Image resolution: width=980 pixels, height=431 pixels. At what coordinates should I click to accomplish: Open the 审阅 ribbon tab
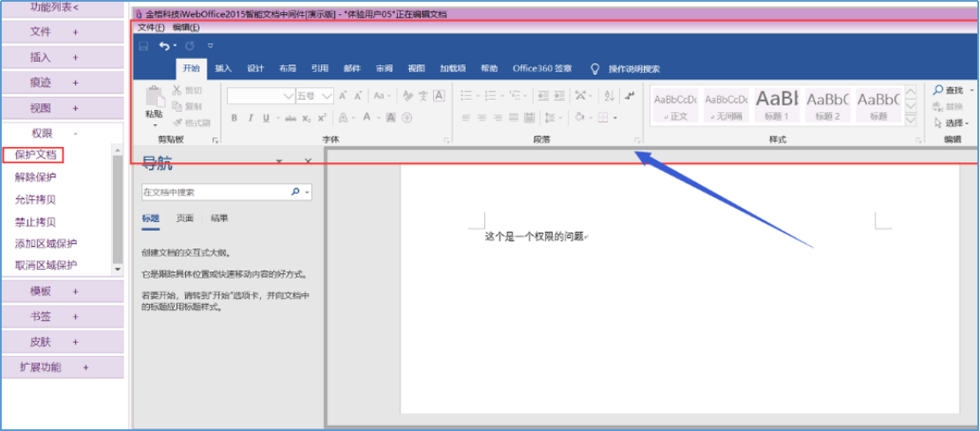384,69
